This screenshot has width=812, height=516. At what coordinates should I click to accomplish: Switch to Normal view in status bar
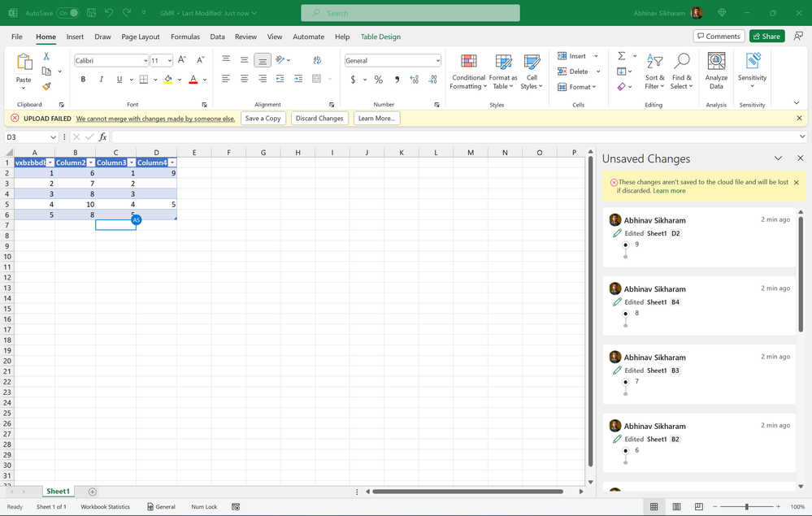[654, 507]
